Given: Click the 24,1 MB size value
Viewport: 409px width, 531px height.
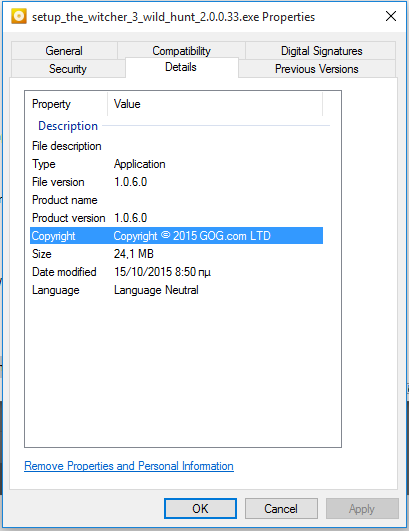Looking at the screenshot, I should click(134, 254).
